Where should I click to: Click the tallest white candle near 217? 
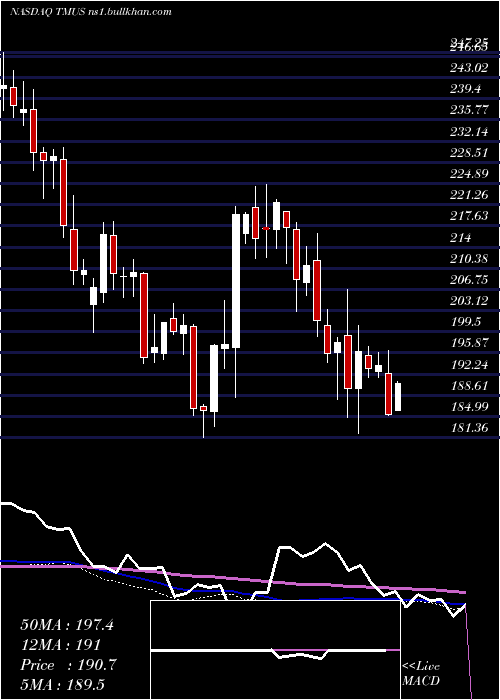tap(236, 281)
